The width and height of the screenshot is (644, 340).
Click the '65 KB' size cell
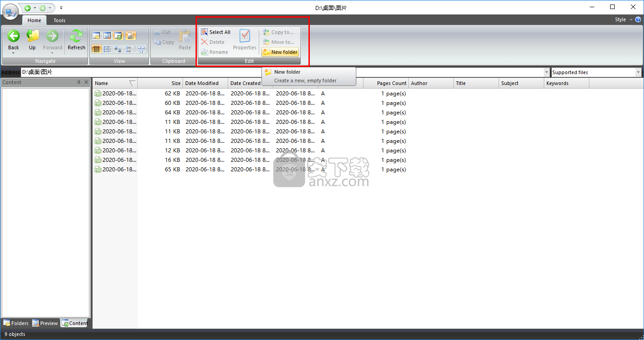click(x=172, y=170)
